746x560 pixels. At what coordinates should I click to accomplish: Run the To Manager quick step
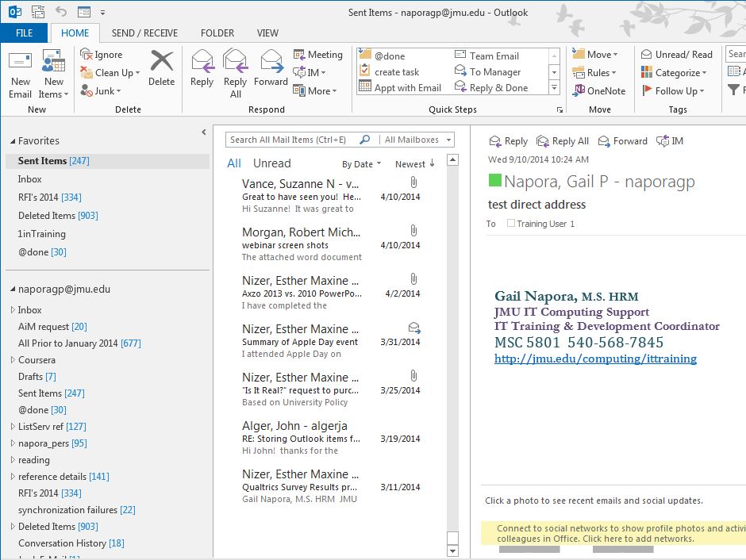coord(487,71)
